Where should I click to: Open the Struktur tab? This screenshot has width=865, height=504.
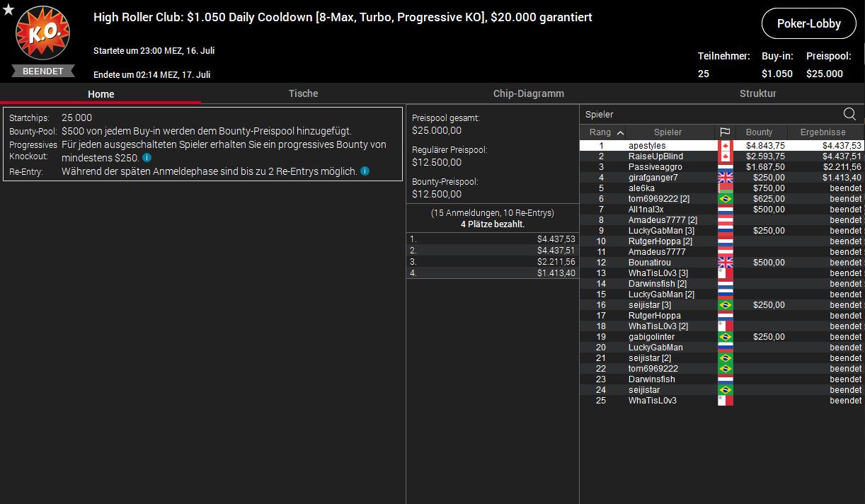click(x=757, y=93)
